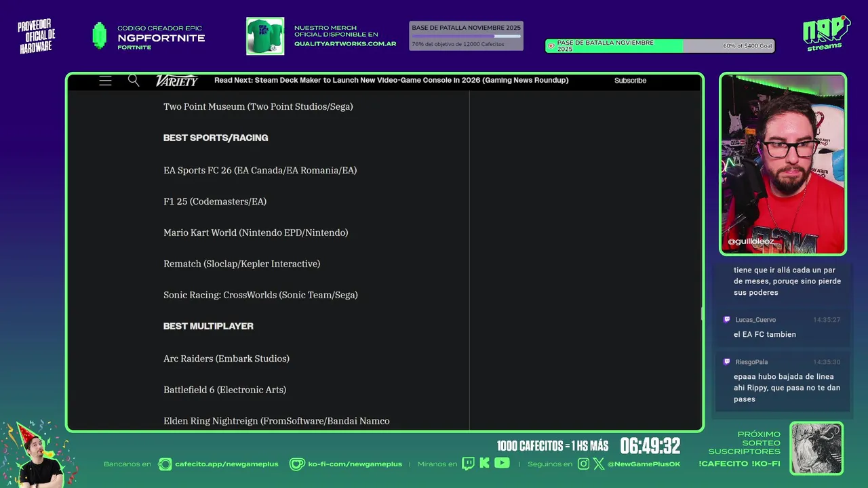Click the !CAFECITO !KO-FI command text

coord(739,464)
